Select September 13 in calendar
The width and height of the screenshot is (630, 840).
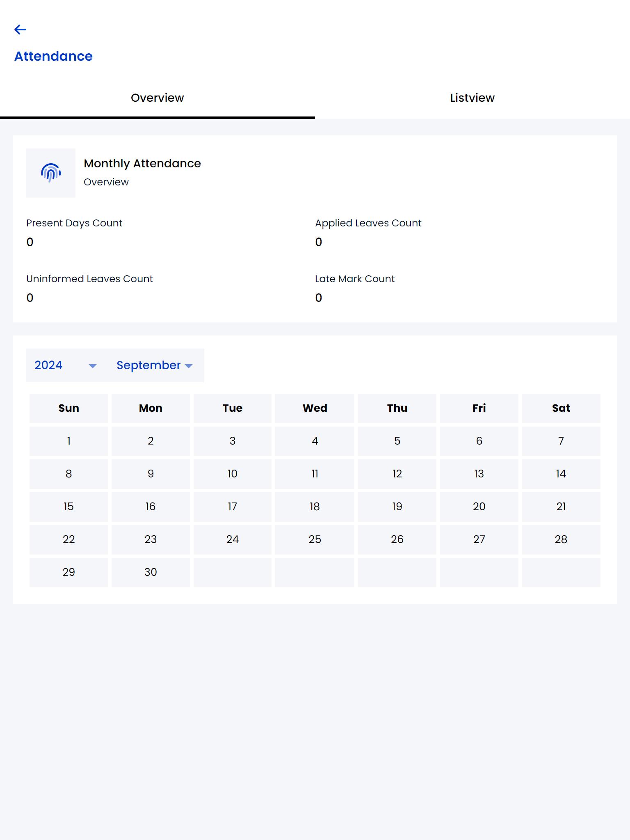click(479, 474)
